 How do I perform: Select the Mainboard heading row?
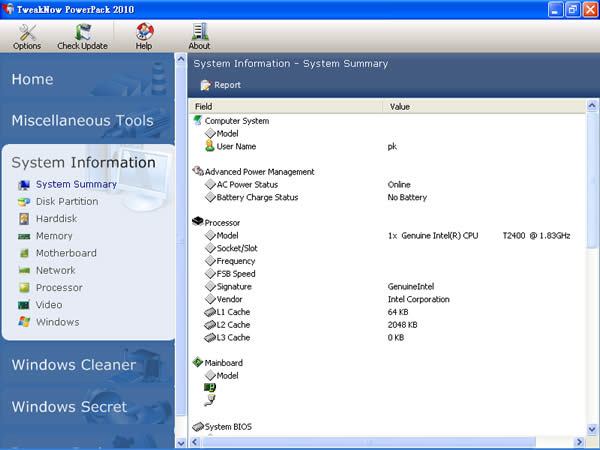click(387, 363)
